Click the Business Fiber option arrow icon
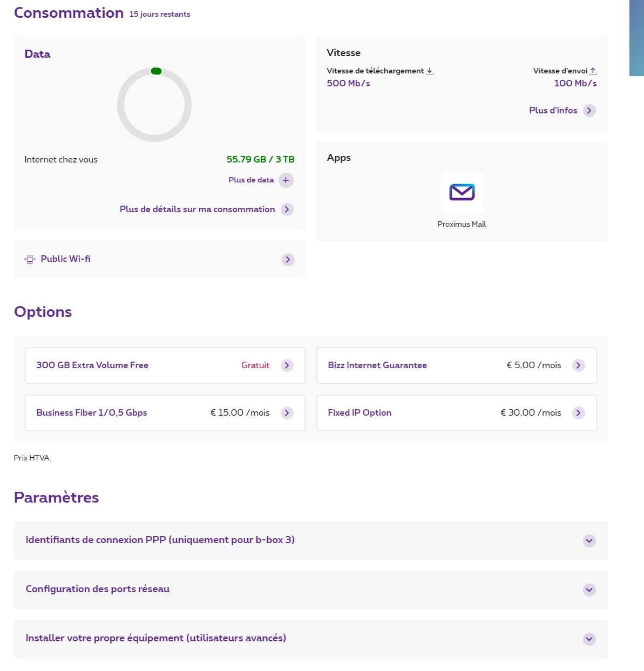Viewport: 644px width, 671px height. [287, 413]
